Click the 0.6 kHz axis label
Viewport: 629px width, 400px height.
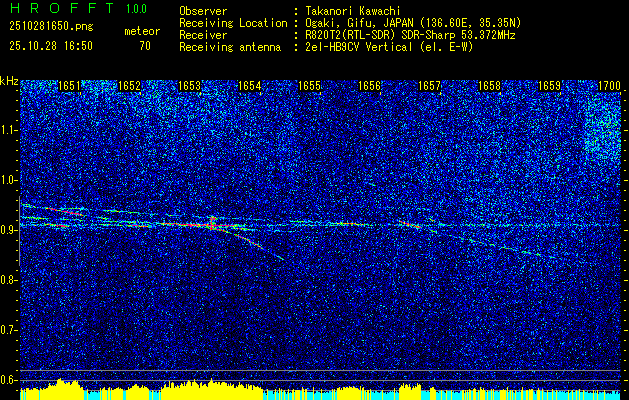9,379
